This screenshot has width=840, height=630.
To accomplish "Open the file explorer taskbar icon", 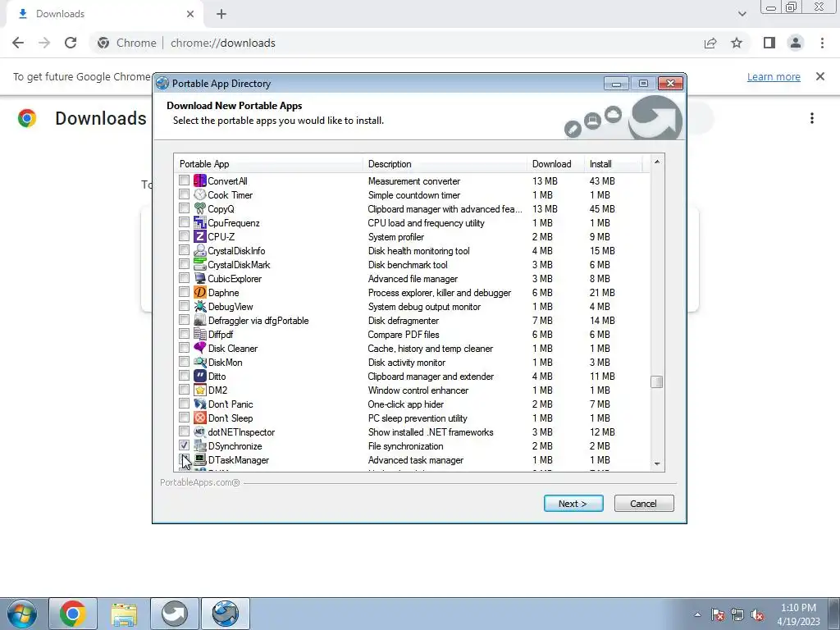I will coord(124,614).
